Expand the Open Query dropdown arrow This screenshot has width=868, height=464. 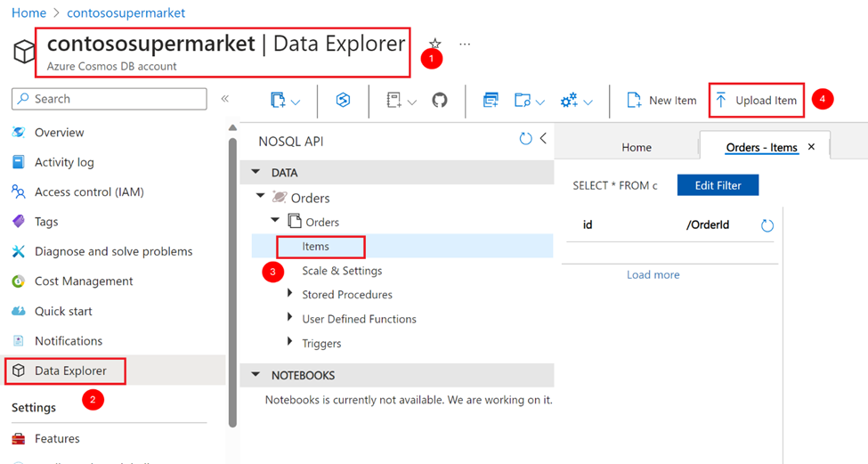pos(540,102)
